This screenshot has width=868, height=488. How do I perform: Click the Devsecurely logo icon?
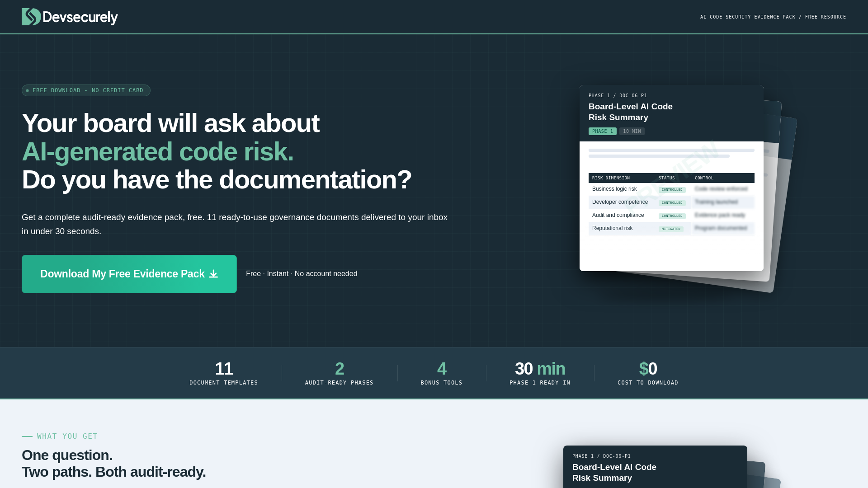(x=31, y=17)
